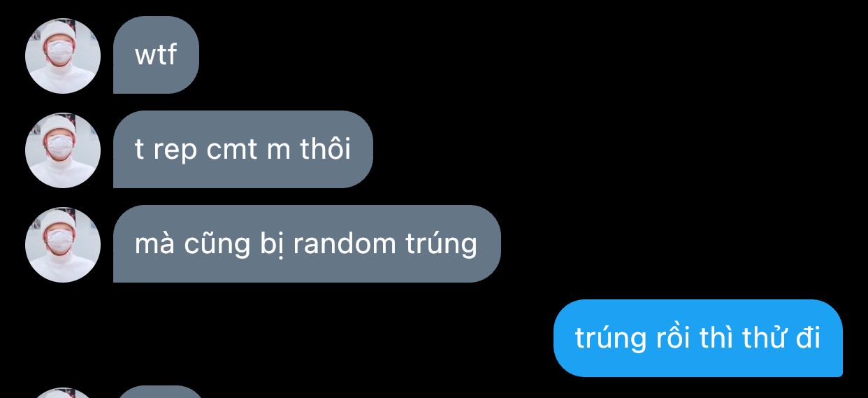Click the cut-off gray bubble at the bottom
The height and width of the screenshot is (398, 868).
point(158,392)
